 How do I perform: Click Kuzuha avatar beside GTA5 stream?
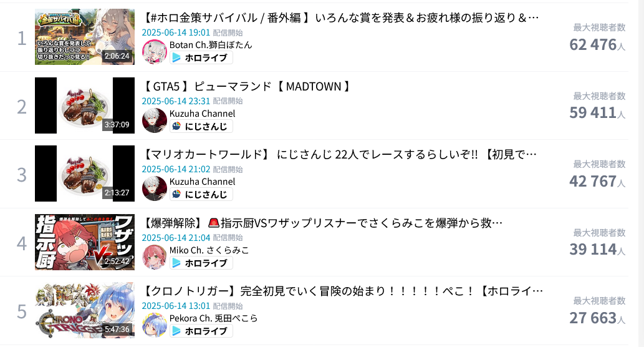pos(155,120)
